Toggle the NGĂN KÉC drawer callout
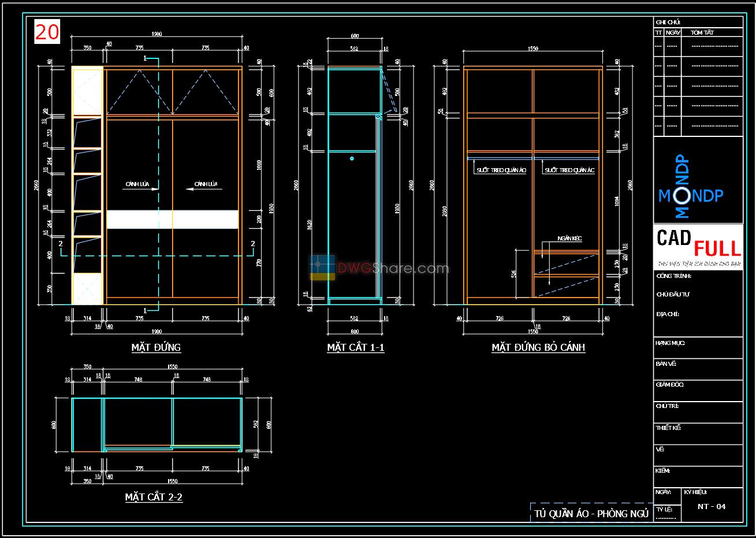756x538 pixels. (568, 238)
